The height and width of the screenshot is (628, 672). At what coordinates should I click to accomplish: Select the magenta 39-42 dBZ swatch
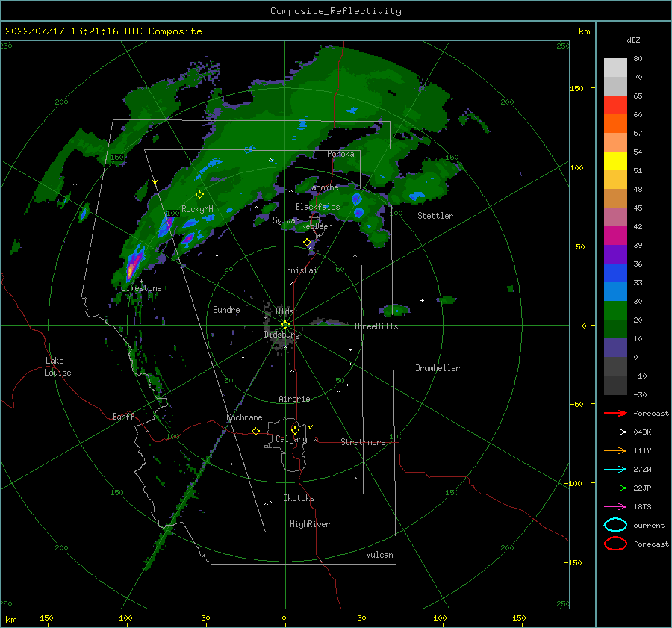tap(615, 236)
